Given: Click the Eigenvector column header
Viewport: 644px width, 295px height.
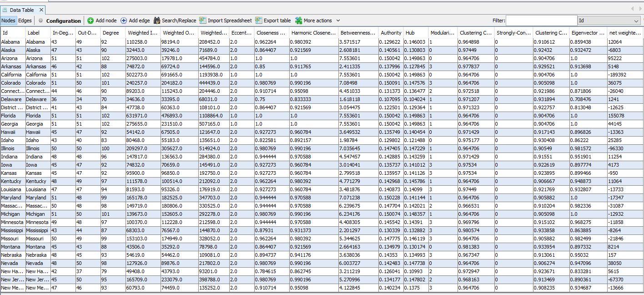Looking at the screenshot, I should (588, 33).
